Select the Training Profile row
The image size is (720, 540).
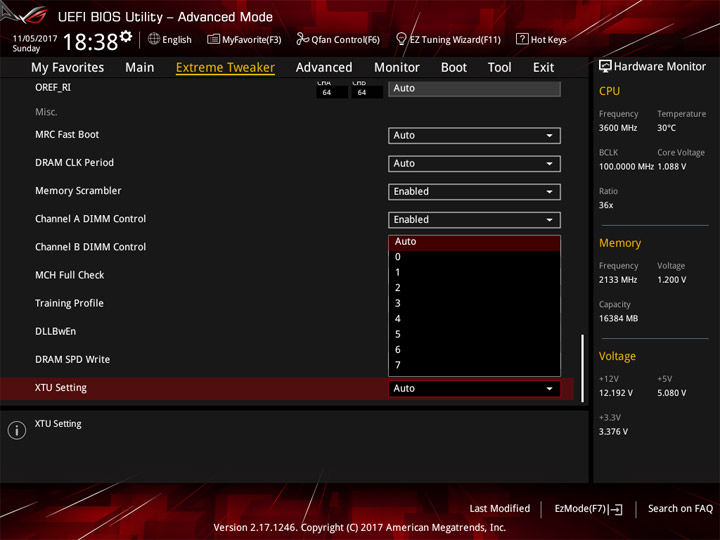tap(69, 304)
